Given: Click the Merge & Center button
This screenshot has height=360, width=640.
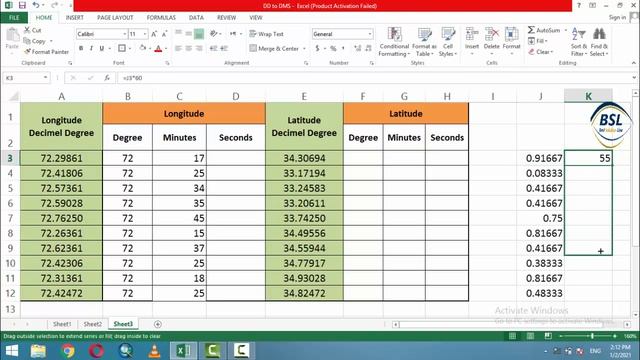Looking at the screenshot, I should tap(274, 49).
